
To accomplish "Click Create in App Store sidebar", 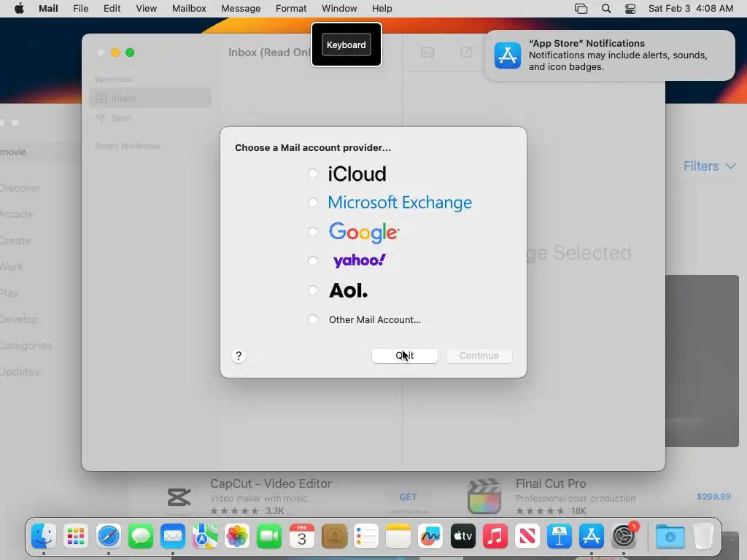I will 15,241.
